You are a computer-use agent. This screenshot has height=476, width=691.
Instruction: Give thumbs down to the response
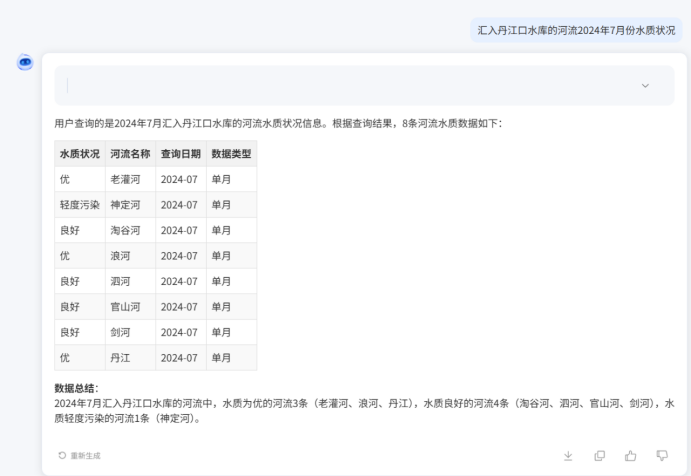[x=662, y=456]
